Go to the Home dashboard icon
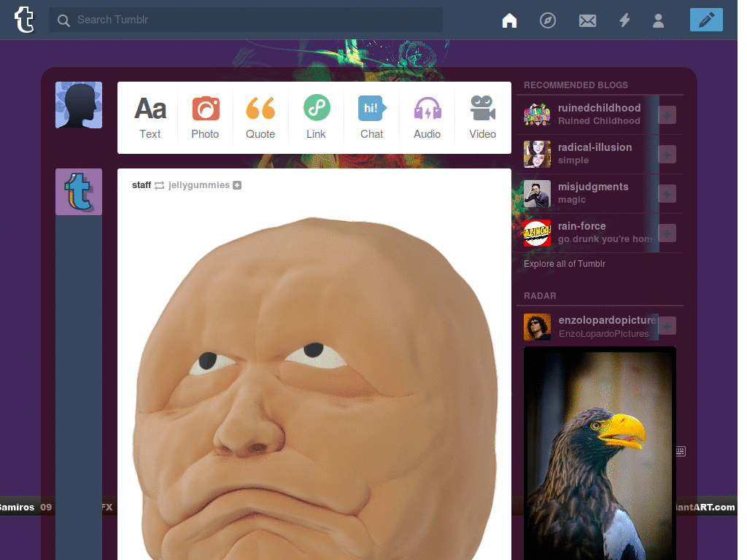 coord(509,20)
